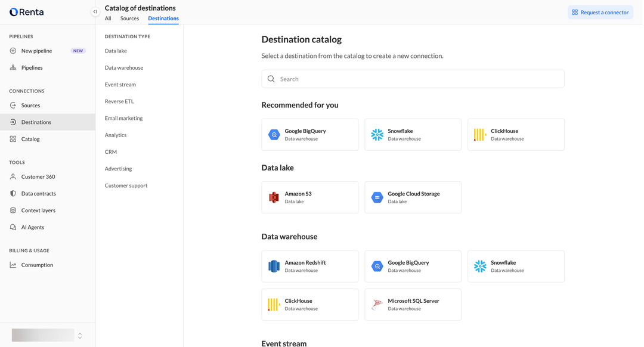
Task: Open the account switcher chevrons
Action: coord(80,336)
